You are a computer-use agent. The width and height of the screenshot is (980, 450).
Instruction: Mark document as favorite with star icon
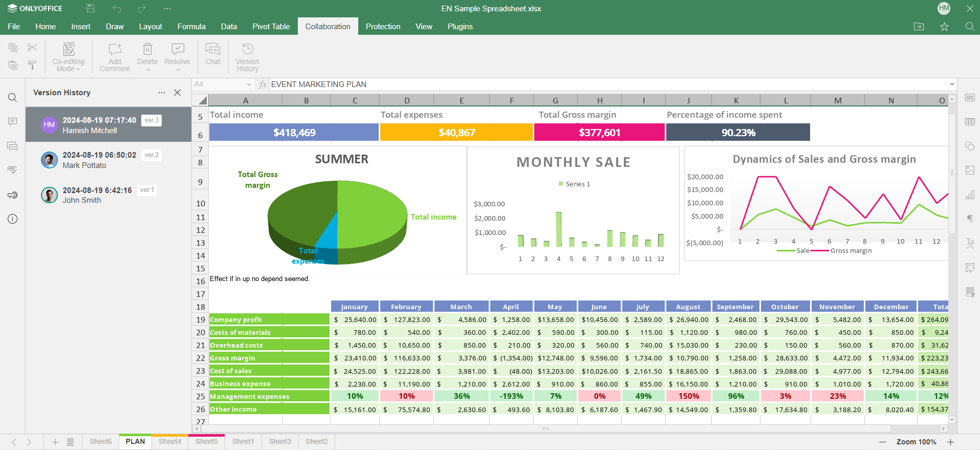(x=944, y=27)
